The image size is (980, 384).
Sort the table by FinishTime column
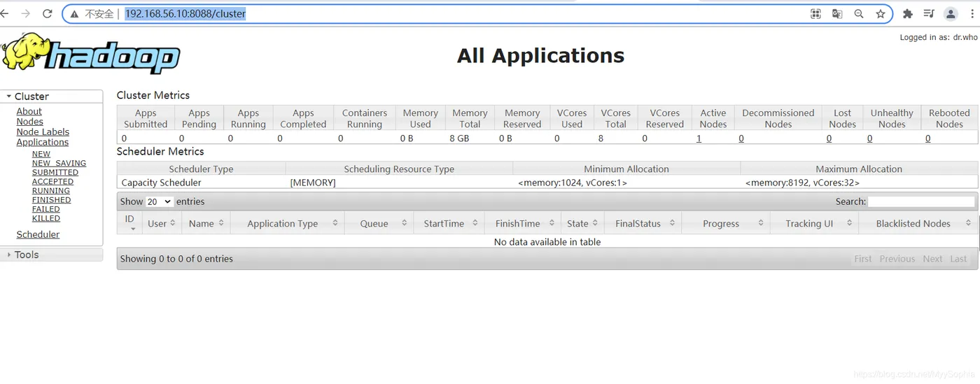523,223
